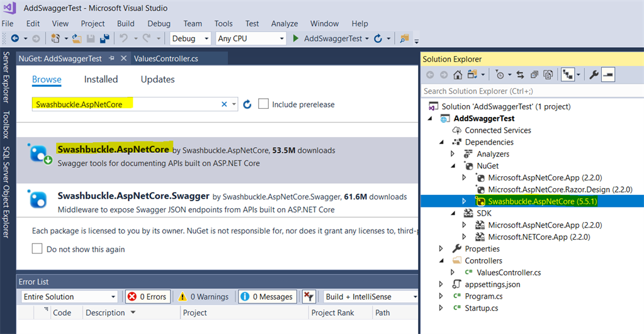
Task: Click Pending Changes Filter clock icon
Action: [x=499, y=75]
